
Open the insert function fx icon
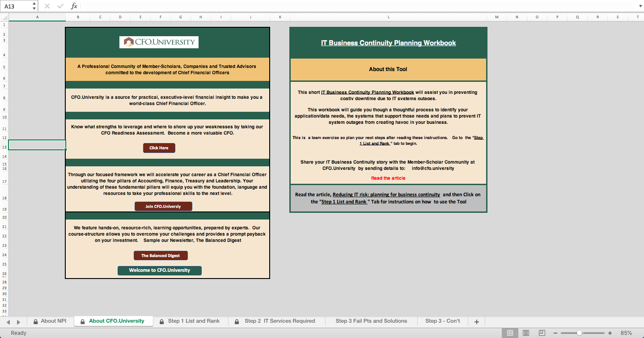[74, 6]
